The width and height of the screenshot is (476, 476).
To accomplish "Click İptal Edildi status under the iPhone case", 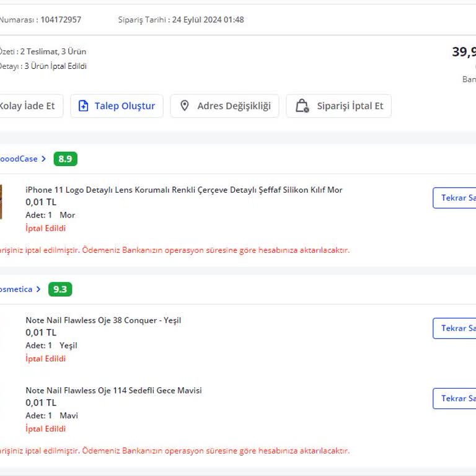I will click(45, 228).
